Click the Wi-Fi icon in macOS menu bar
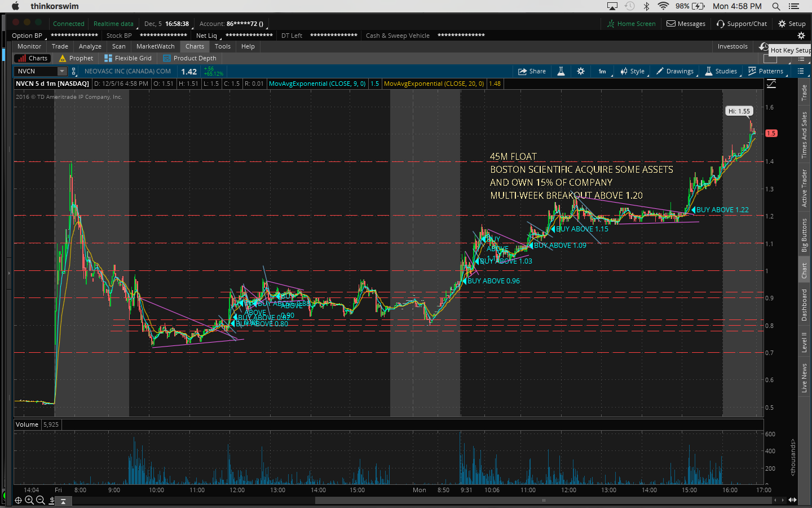Viewport: 812px width, 508px height. pos(664,6)
